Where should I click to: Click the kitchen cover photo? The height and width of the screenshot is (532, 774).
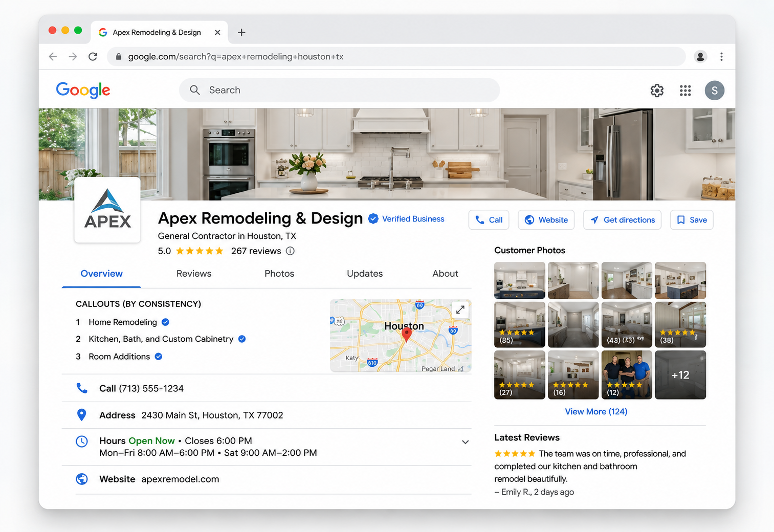(387, 154)
